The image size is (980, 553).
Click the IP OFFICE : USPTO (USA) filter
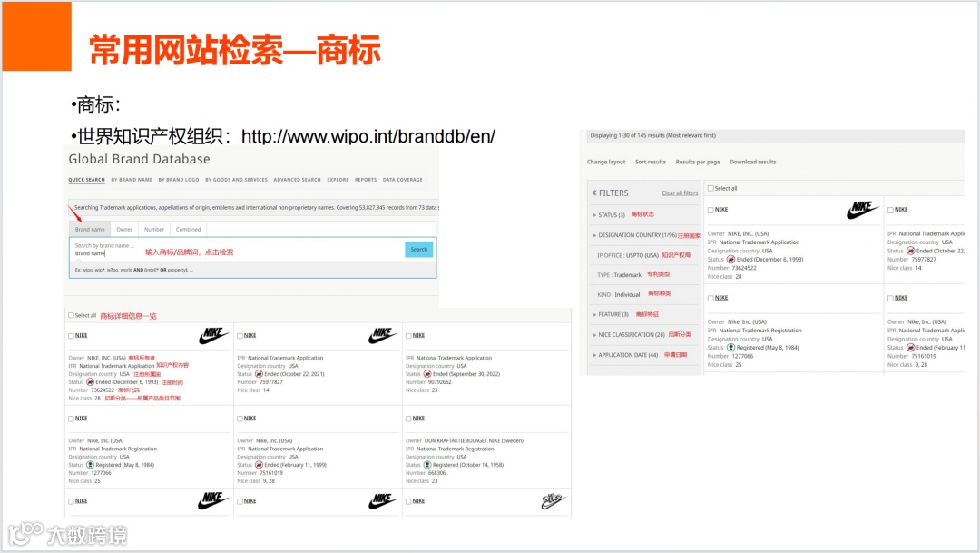[628, 255]
